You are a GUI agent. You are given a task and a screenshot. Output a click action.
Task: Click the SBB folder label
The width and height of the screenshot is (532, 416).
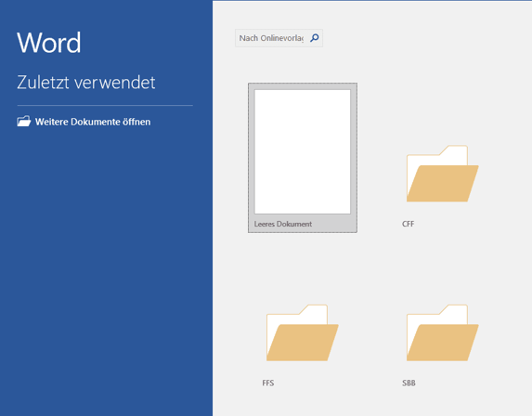[409, 383]
